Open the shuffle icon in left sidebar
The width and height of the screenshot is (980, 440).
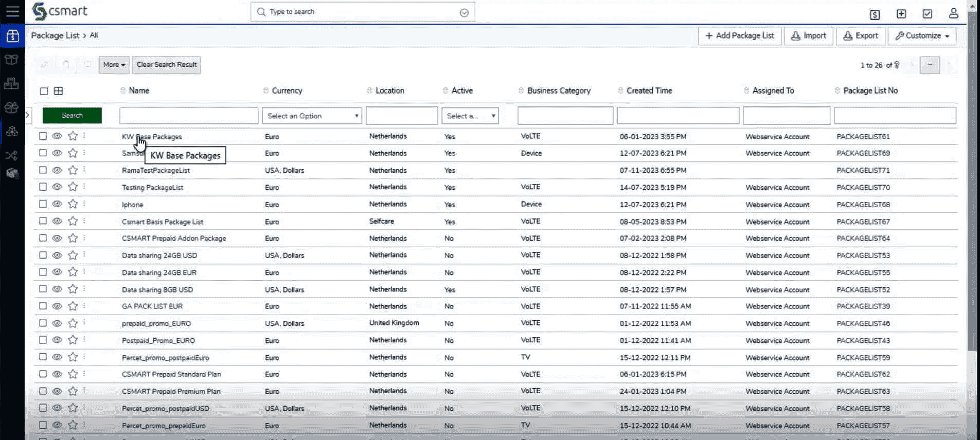pyautogui.click(x=12, y=155)
